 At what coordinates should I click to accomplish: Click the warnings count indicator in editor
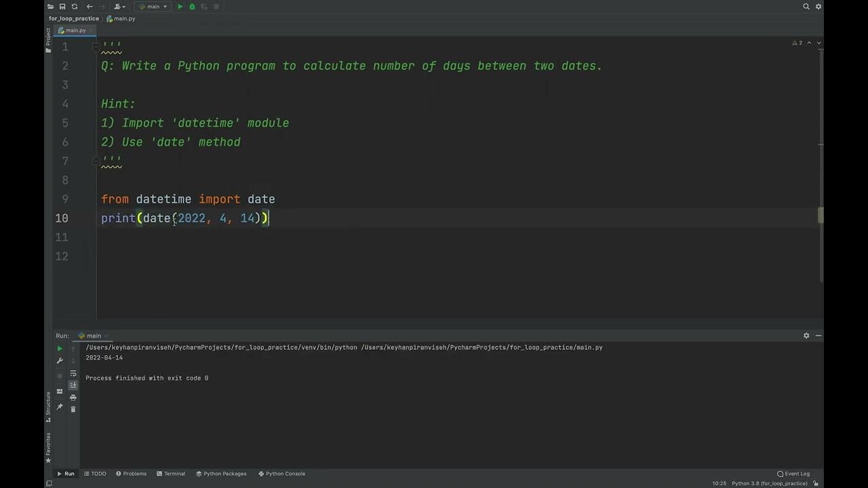(x=797, y=43)
